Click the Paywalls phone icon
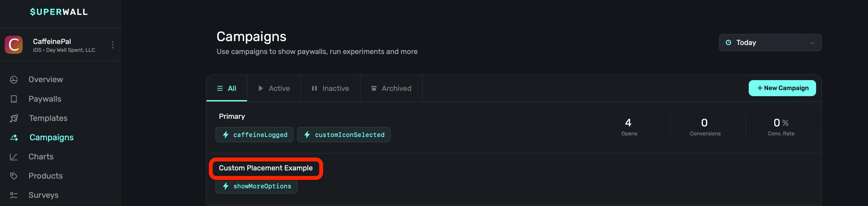The image size is (868, 206). point(14,99)
